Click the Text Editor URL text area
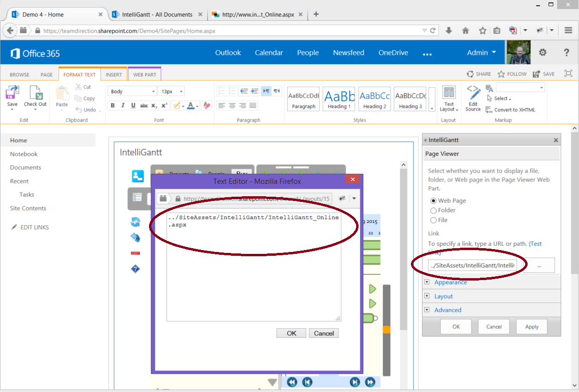This screenshot has width=579, height=392. [x=254, y=267]
